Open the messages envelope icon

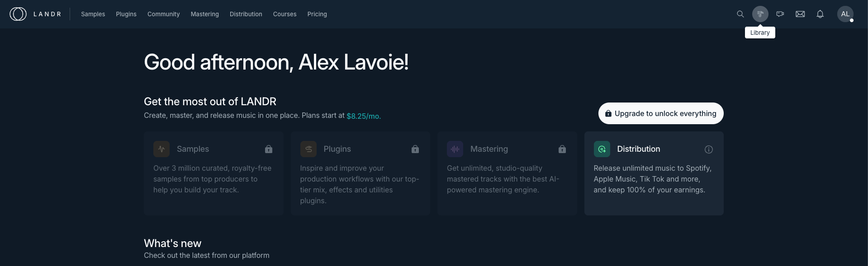pyautogui.click(x=800, y=14)
